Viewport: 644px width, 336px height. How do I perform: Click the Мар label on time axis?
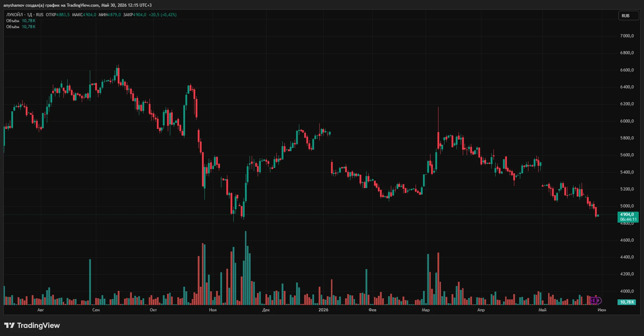tap(425, 310)
